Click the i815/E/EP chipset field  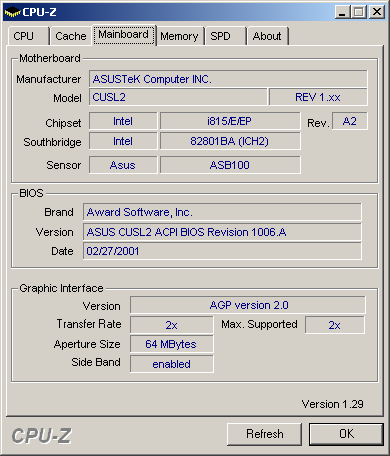(x=230, y=121)
